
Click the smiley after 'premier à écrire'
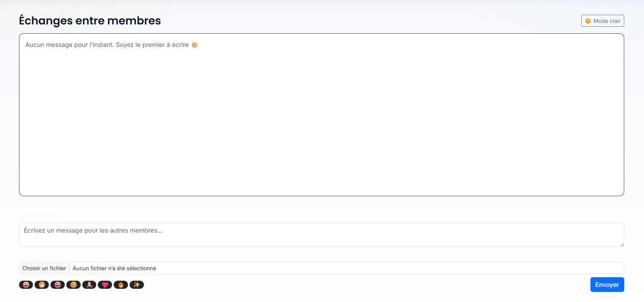coord(195,45)
